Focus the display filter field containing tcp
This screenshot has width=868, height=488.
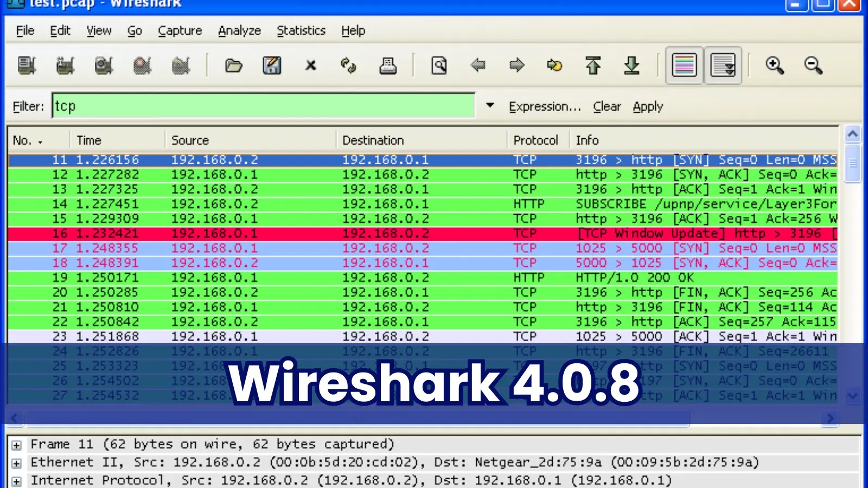tap(264, 106)
